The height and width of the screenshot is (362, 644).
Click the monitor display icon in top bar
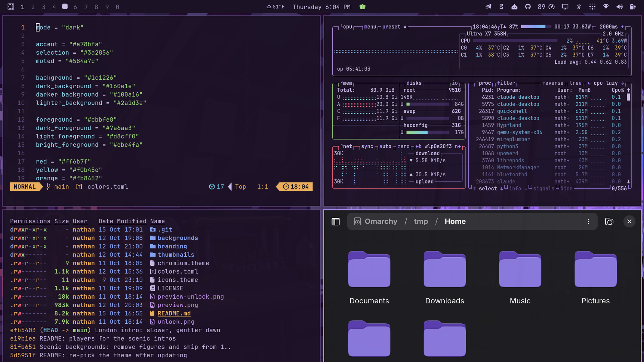tap(565, 7)
